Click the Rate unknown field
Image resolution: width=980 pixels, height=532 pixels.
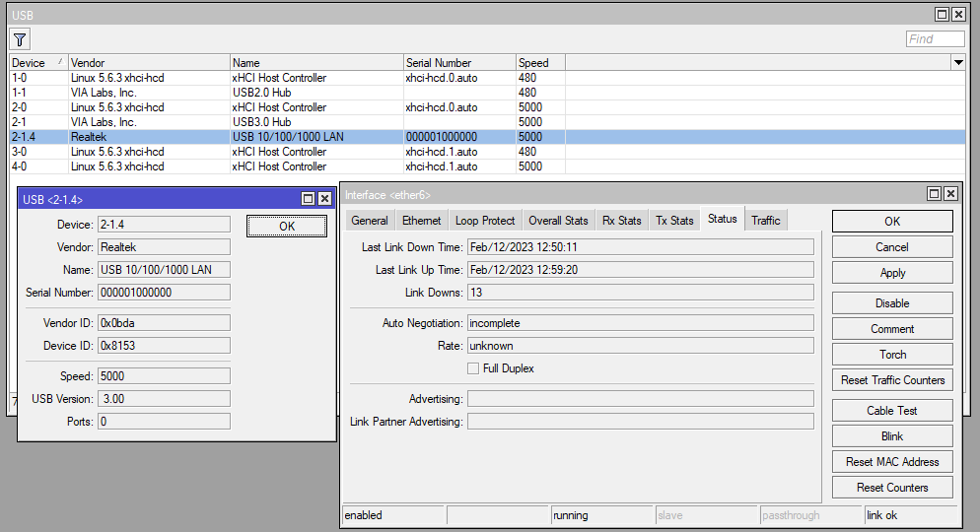pos(641,345)
